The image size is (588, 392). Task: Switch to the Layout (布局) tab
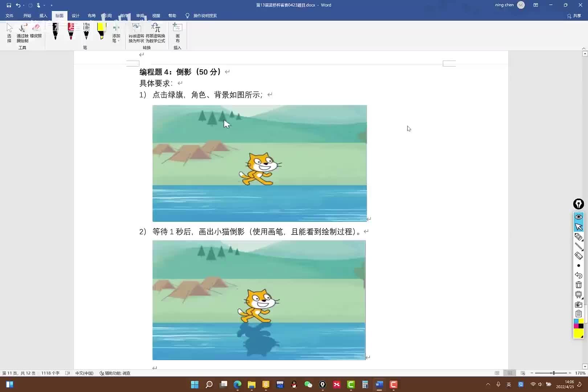pos(91,16)
